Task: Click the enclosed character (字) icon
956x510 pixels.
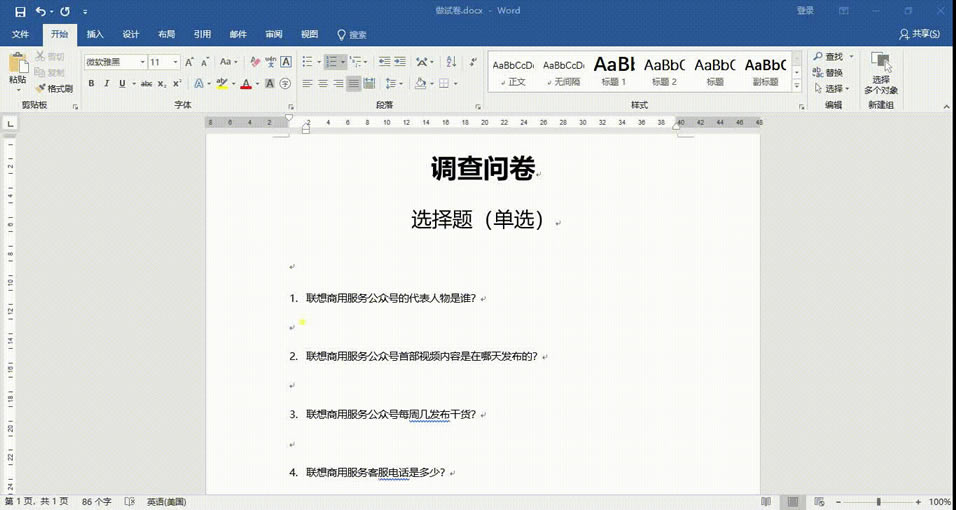Action: [x=285, y=84]
